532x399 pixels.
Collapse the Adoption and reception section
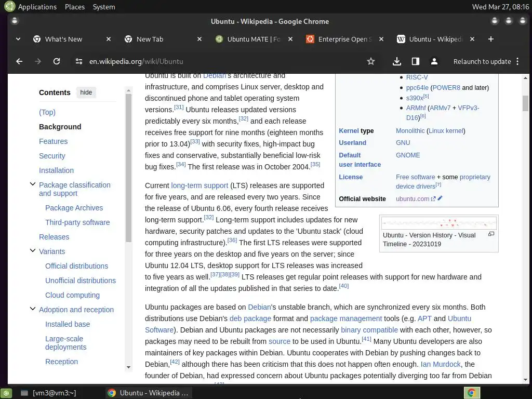click(x=33, y=309)
